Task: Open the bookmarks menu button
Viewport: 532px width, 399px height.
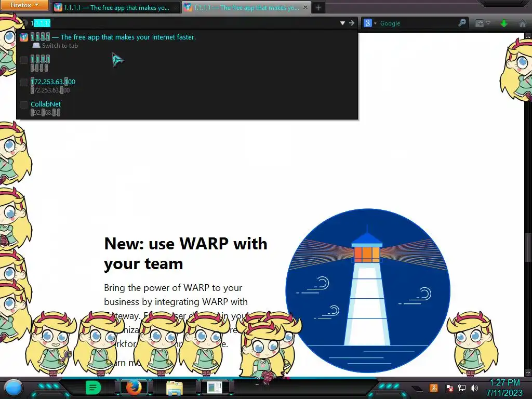Action: (480, 23)
